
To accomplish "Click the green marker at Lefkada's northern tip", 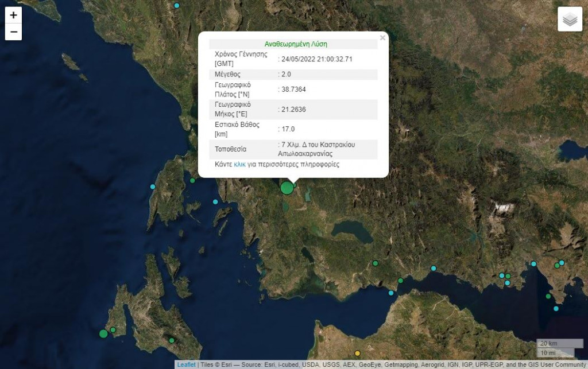I will [x=192, y=181].
